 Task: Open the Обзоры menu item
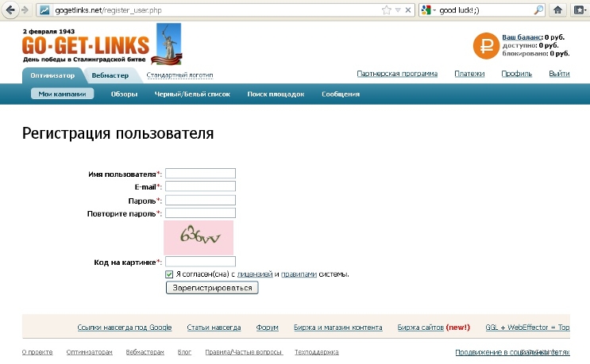coord(124,94)
